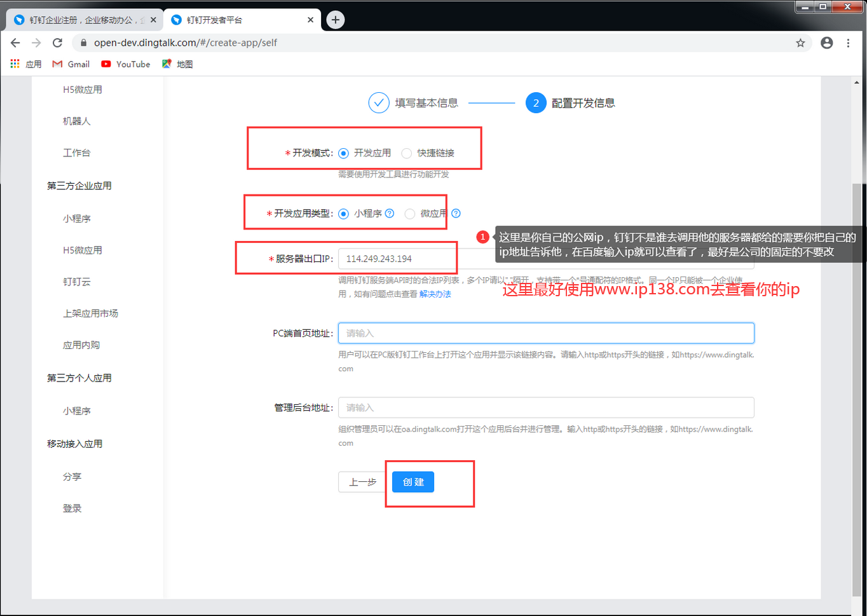Select 分享 under 移动接入应用
867x616 pixels.
point(72,477)
